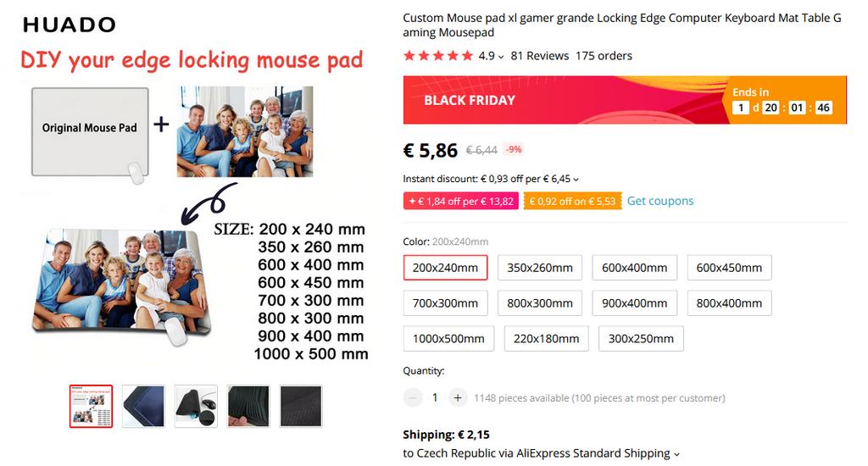Screen dimensions: 868x466
Task: Open the AliExpress Standard Shipping dropdown
Action: click(676, 454)
